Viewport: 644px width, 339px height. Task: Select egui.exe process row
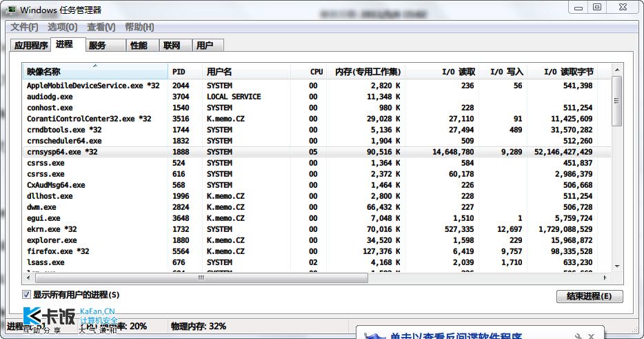coord(316,218)
